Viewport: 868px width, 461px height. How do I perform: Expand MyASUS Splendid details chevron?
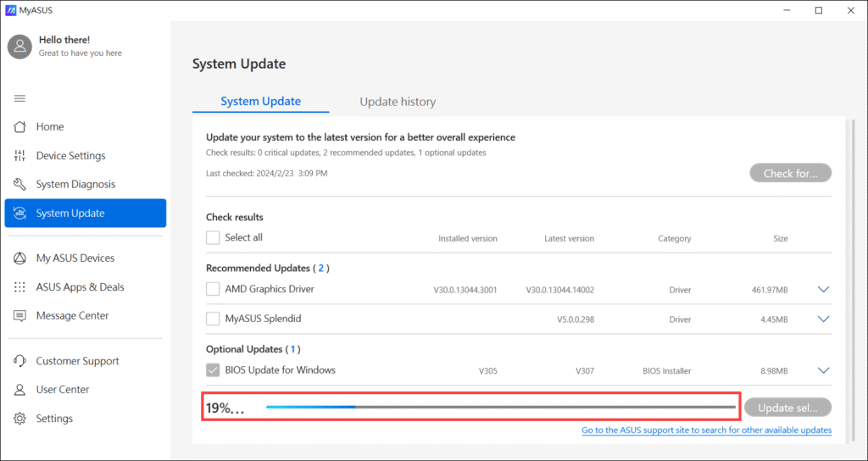(823, 319)
